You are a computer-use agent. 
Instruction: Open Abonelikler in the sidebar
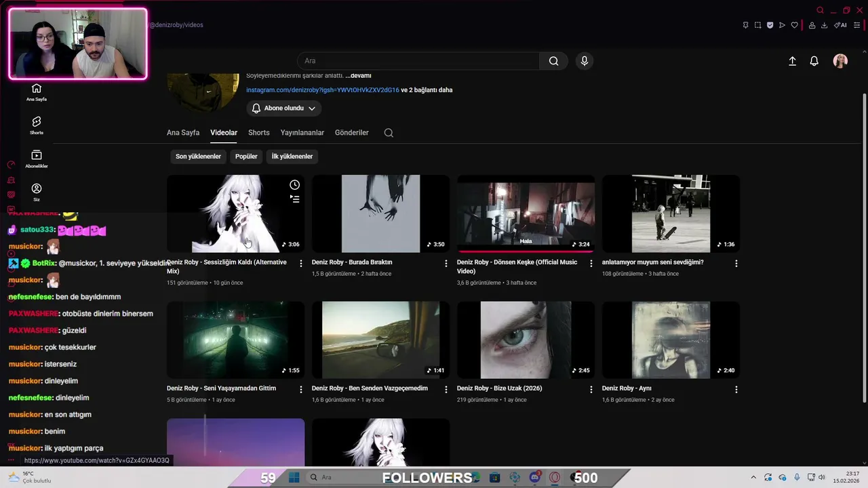[37, 159]
